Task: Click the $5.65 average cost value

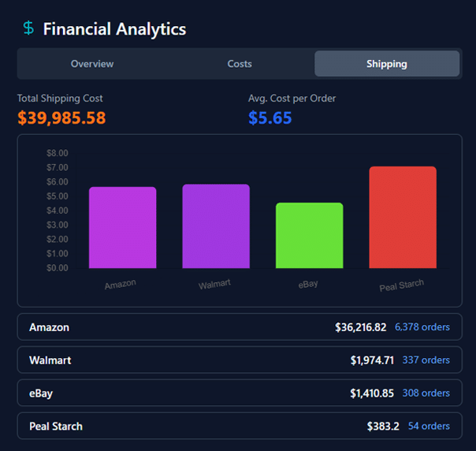Action: click(x=270, y=117)
